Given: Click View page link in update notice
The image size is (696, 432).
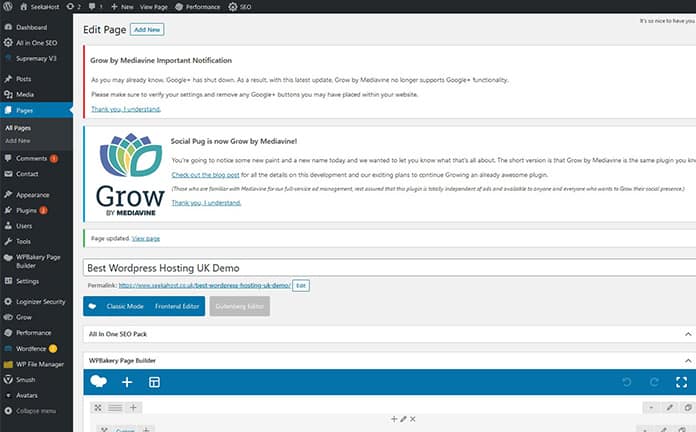Looking at the screenshot, I should click(146, 238).
